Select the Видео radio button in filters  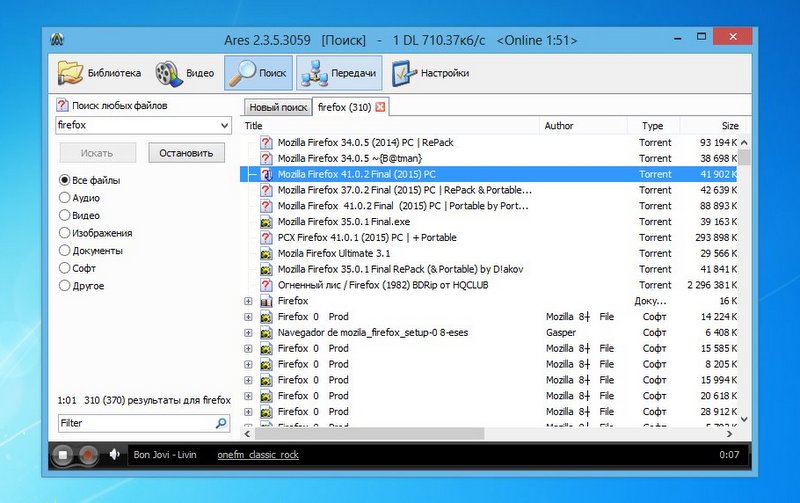64,215
